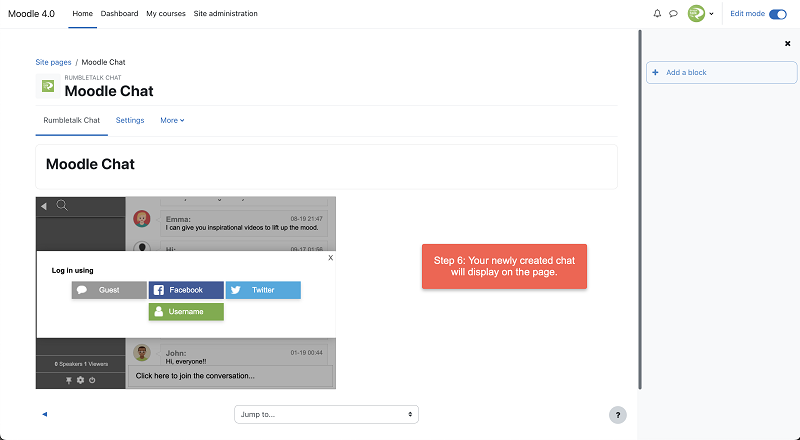The height and width of the screenshot is (440, 800).
Task: Close the login popup with X
Action: click(330, 257)
